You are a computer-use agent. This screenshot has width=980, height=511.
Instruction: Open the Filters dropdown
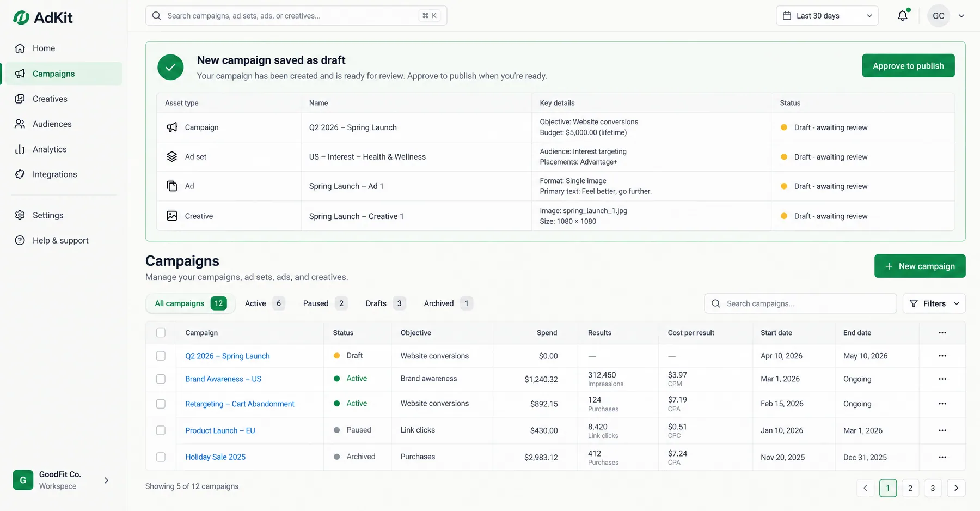[x=934, y=303]
